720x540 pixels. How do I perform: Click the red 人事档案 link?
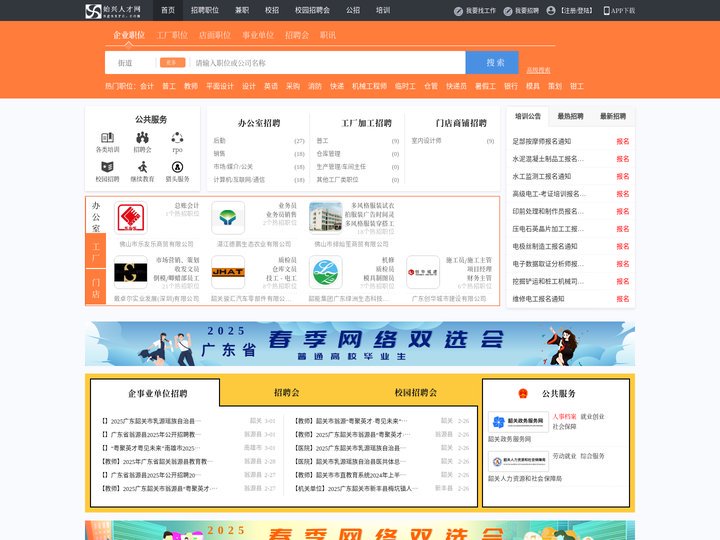coord(564,416)
